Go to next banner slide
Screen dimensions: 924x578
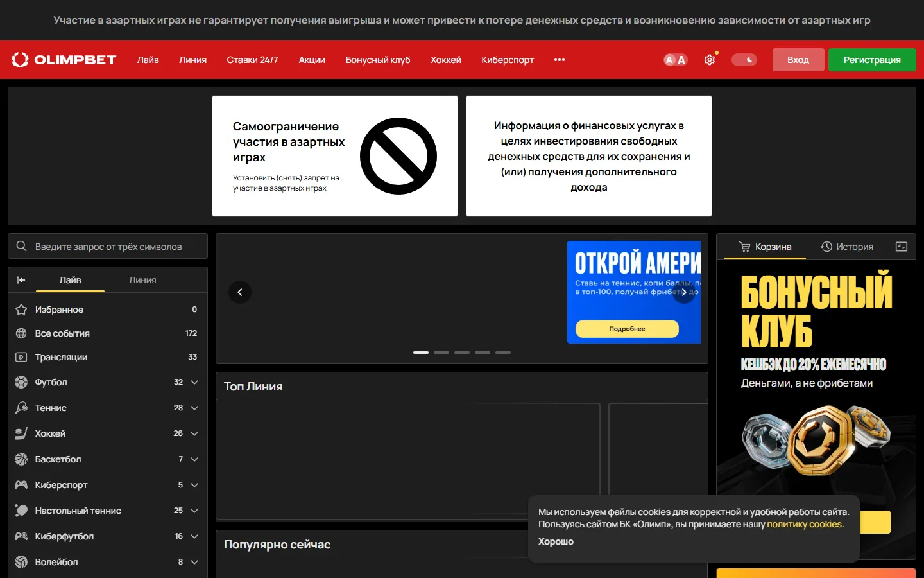tap(684, 292)
